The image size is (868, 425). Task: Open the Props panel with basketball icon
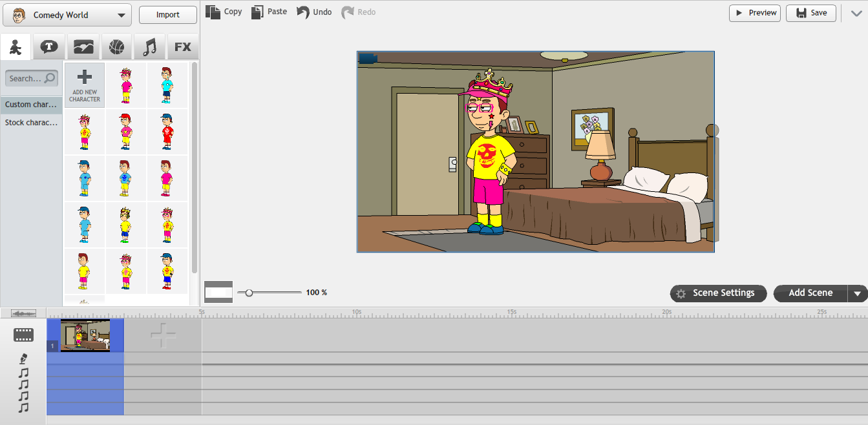(116, 46)
